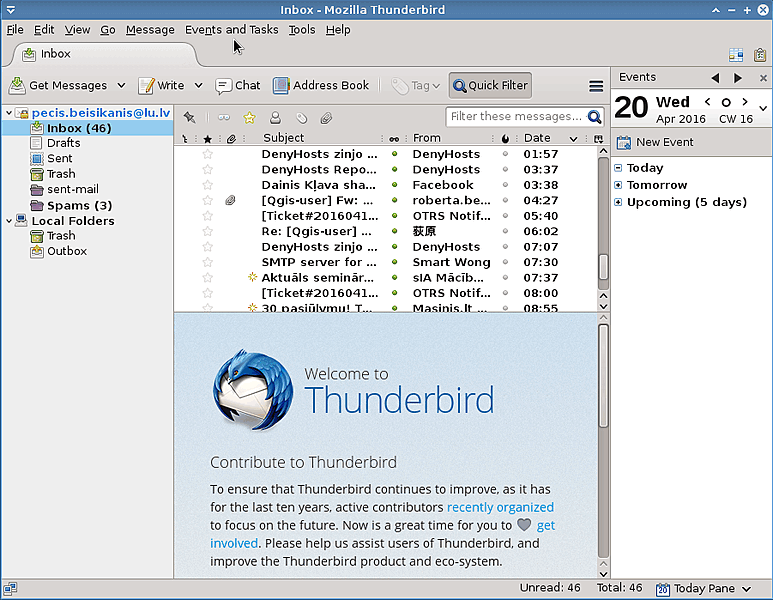
Task: Expand Upcoming (5 days) section
Action: 618,202
